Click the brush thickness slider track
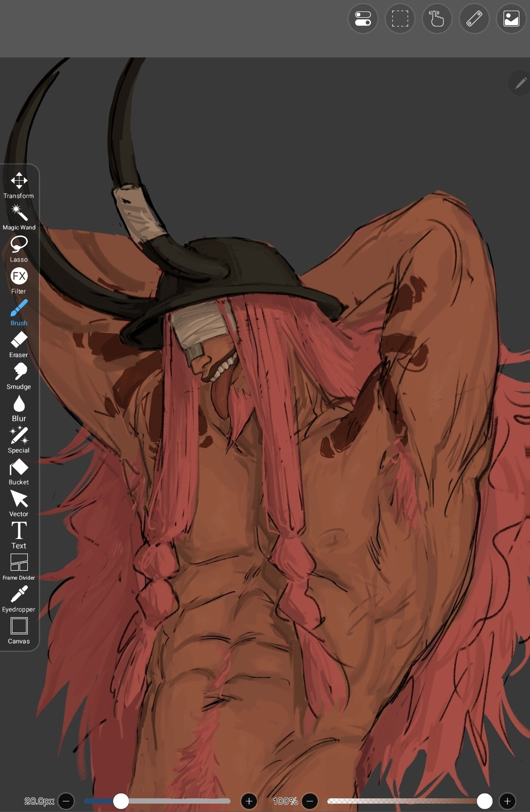Image resolution: width=530 pixels, height=812 pixels. 157,801
